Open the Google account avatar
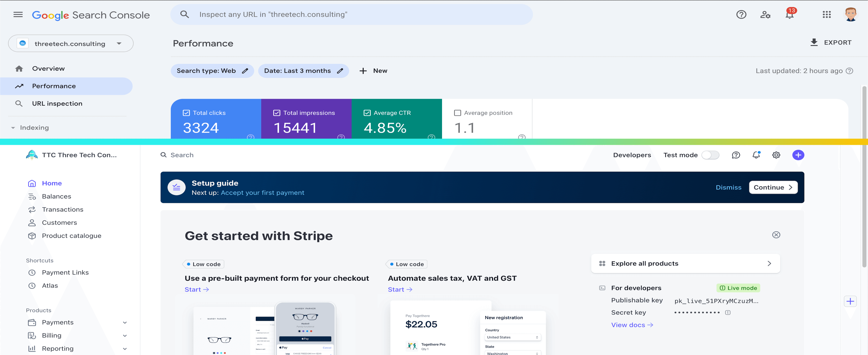Screen dimensions: 868x355 point(850,14)
